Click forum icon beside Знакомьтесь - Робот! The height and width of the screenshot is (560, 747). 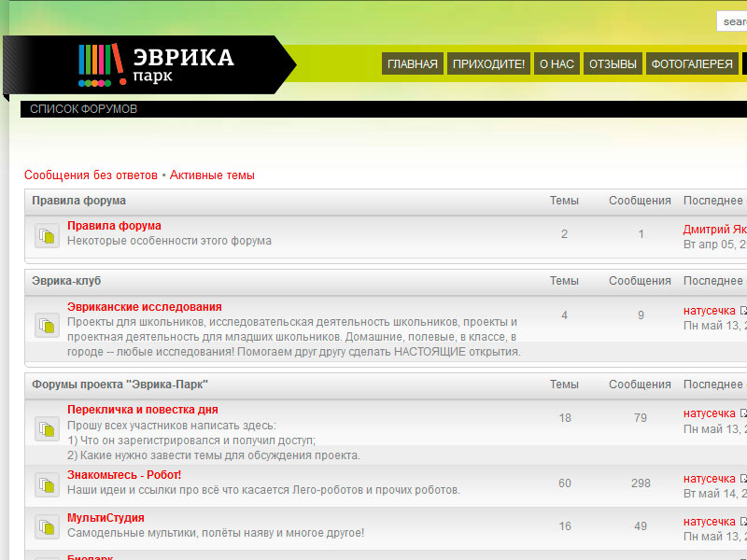tap(47, 485)
